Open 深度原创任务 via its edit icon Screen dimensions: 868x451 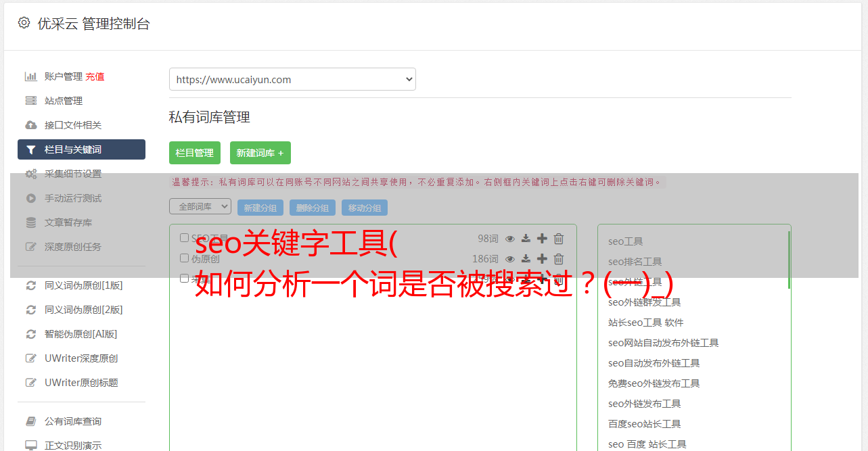click(31, 247)
